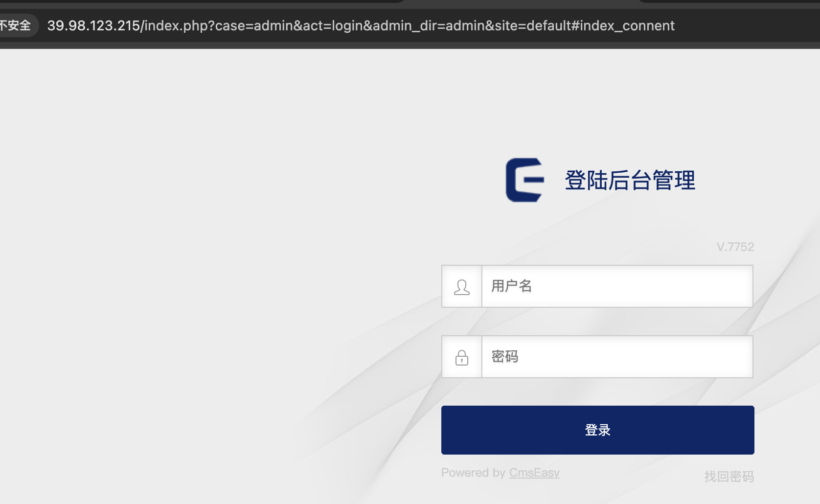
Task: Click the padlock icon beside password
Action: (x=462, y=357)
